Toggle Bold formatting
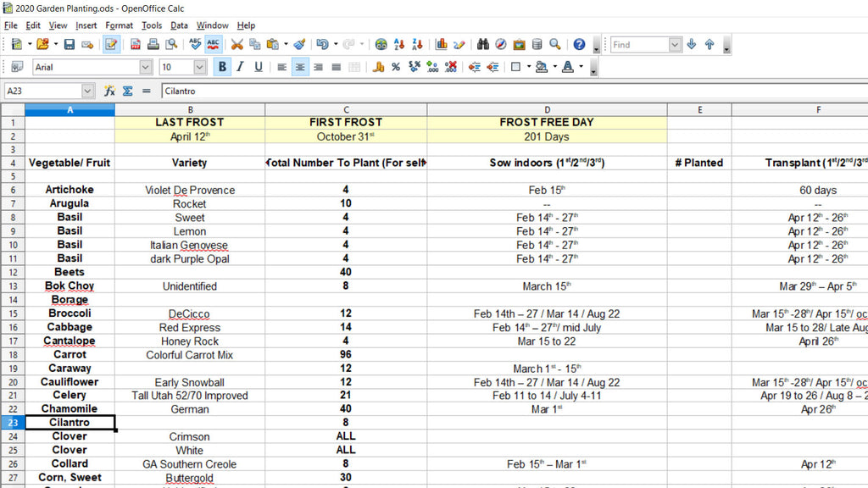 click(222, 67)
